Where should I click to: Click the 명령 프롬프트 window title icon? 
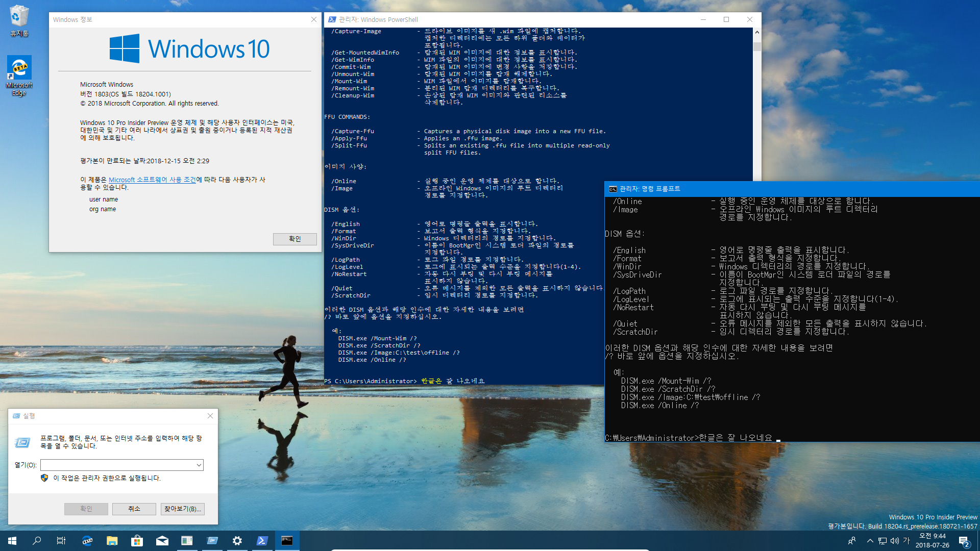pyautogui.click(x=613, y=189)
